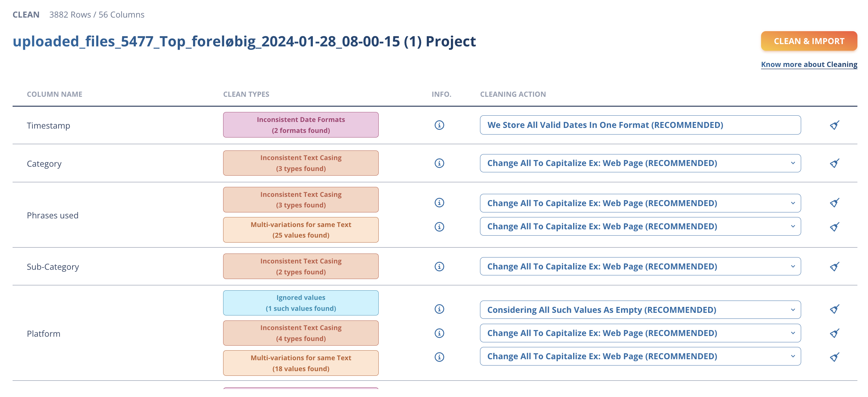Click the CLEAN & IMPORT button

point(809,41)
